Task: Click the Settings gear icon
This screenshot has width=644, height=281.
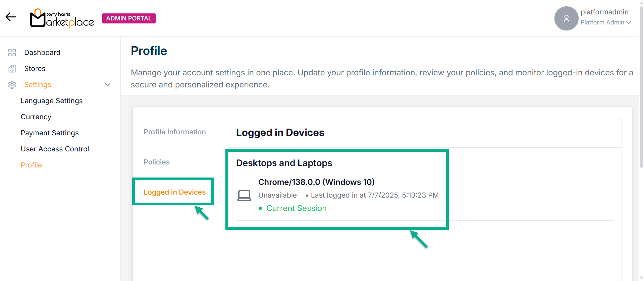Action: tap(12, 85)
